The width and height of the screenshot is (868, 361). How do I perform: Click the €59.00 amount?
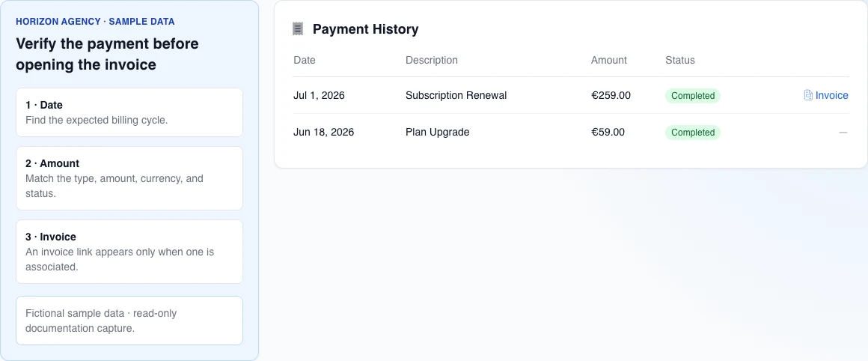pyautogui.click(x=608, y=133)
